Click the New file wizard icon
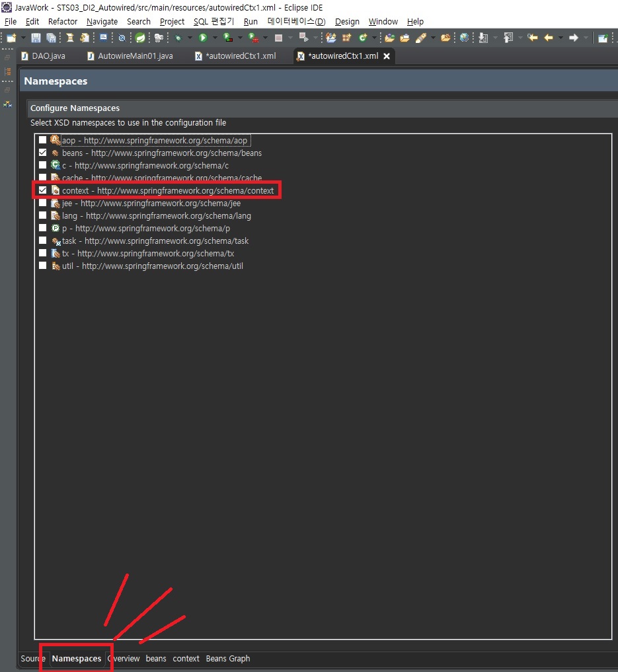The height and width of the screenshot is (672, 618). pyautogui.click(x=11, y=38)
